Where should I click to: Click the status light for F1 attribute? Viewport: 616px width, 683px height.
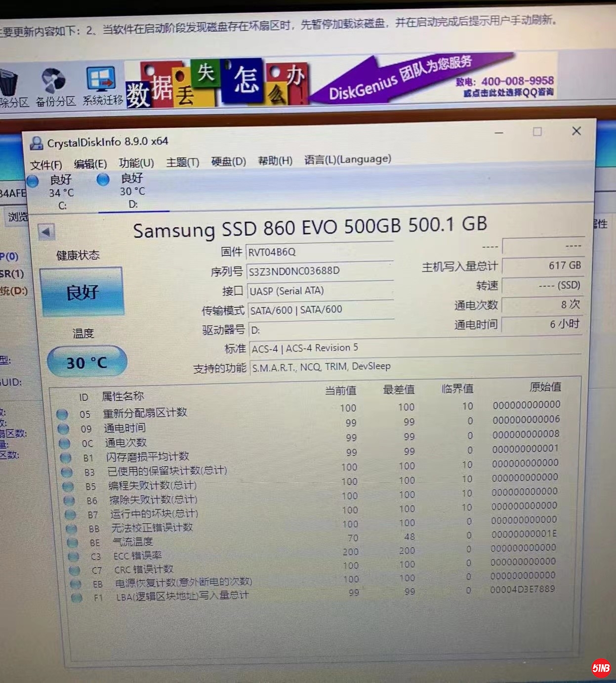click(77, 598)
